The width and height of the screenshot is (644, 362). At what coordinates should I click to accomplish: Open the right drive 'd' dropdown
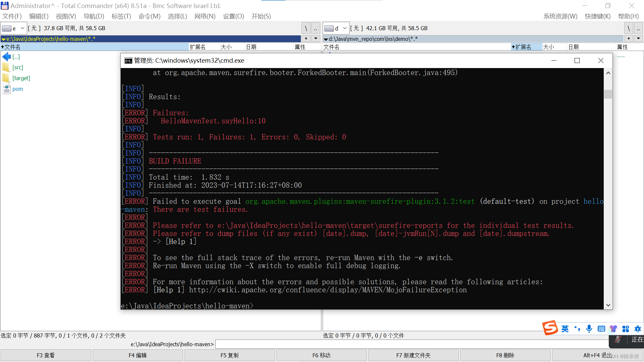[x=336, y=28]
